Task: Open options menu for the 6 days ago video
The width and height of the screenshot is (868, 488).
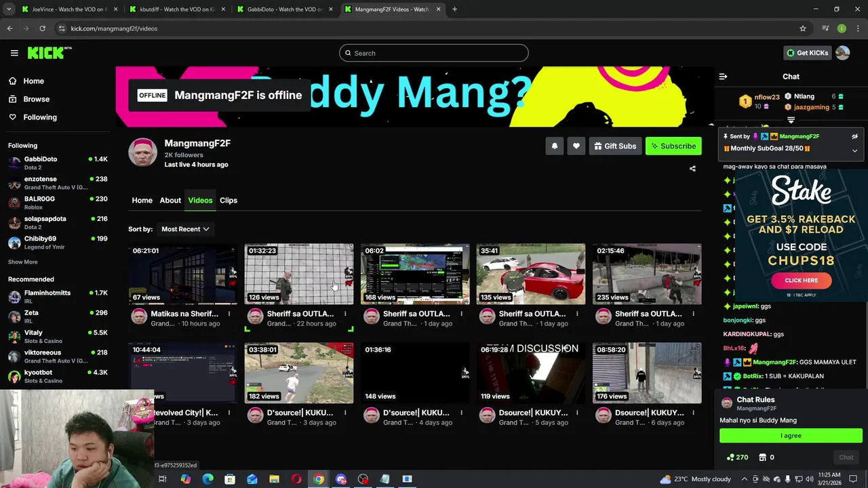Action: point(693,413)
